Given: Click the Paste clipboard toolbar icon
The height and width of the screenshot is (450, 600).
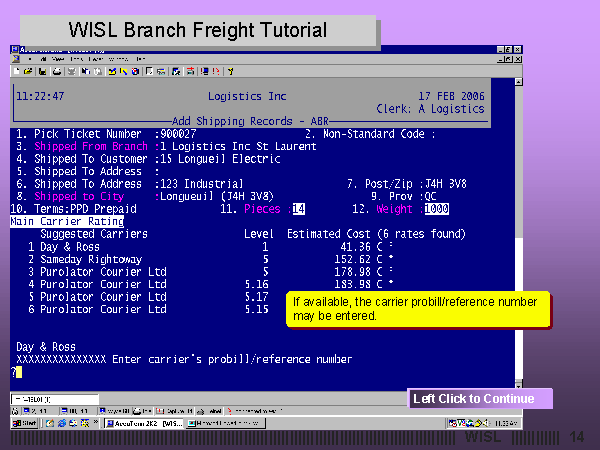Looking at the screenshot, I should (98, 71).
